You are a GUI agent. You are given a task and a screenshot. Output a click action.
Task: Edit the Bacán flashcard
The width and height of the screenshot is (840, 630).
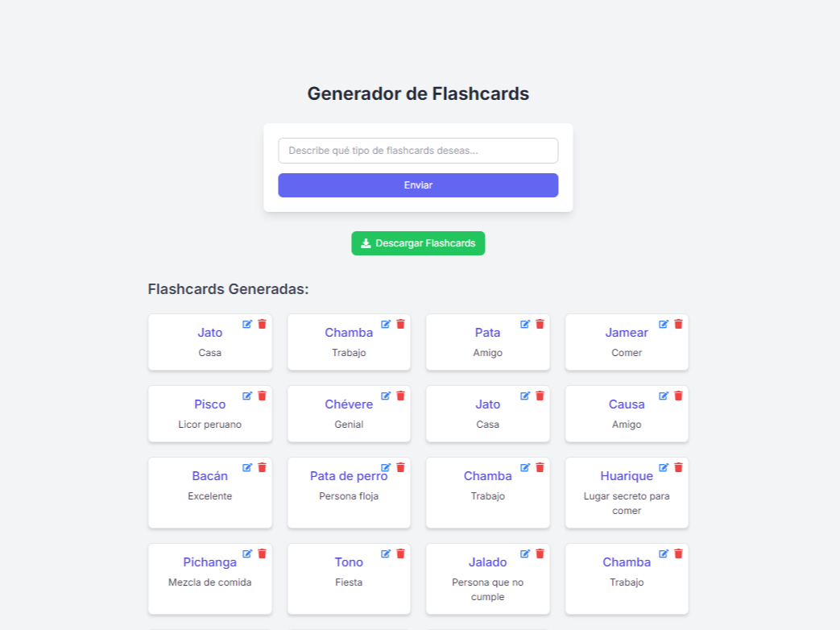(247, 467)
